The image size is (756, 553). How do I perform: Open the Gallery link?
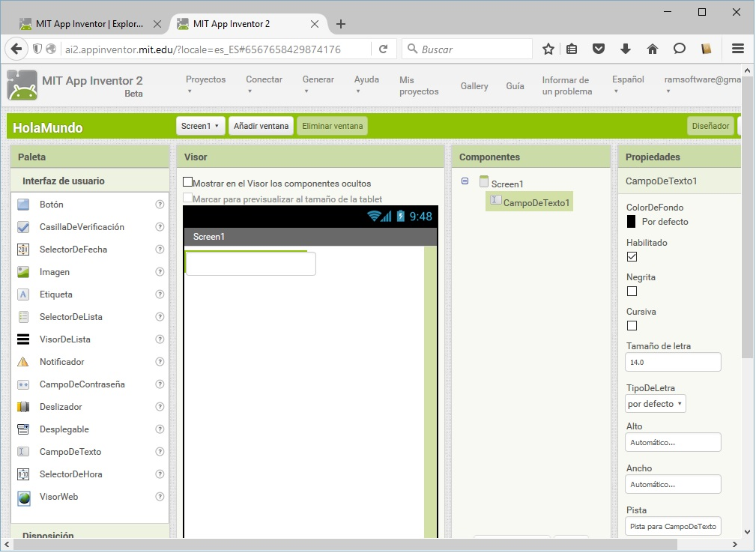click(474, 86)
